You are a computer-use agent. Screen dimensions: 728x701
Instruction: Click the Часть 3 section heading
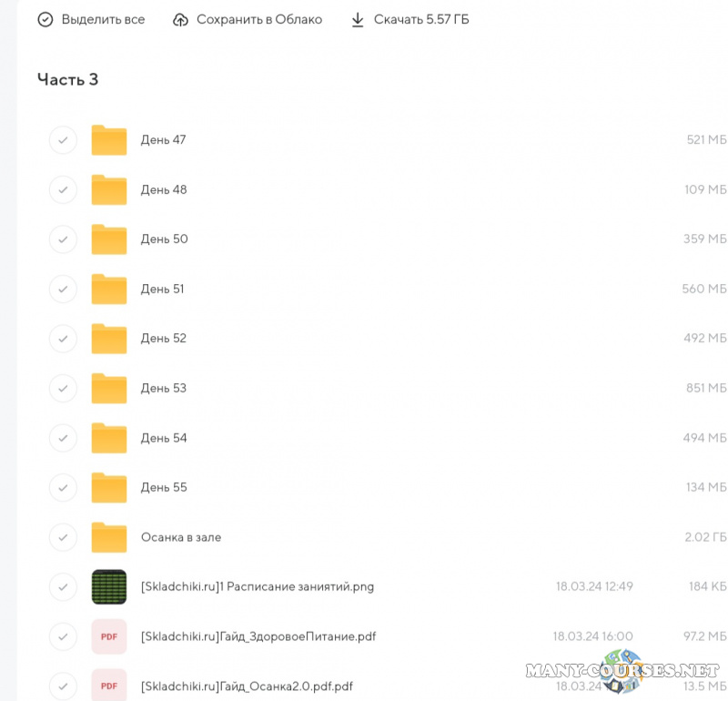(x=67, y=80)
